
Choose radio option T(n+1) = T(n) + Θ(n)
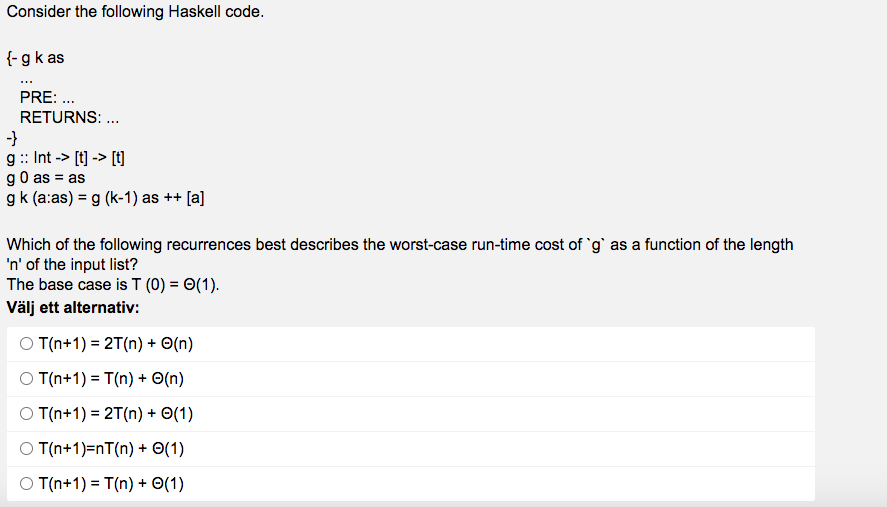[x=27, y=379]
